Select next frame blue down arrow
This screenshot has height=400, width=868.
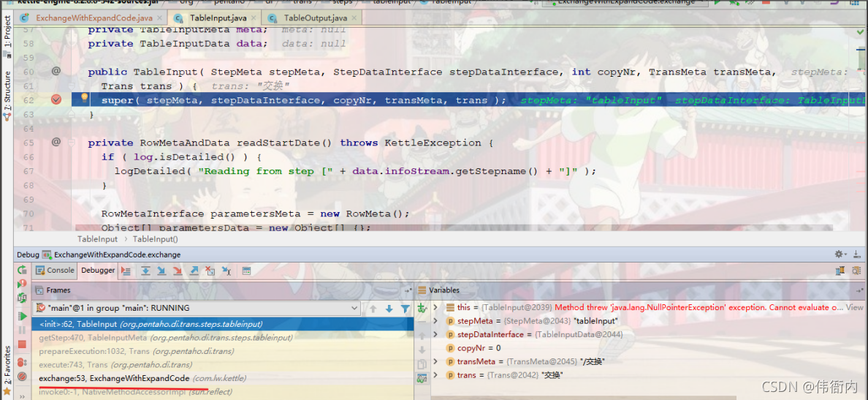389,309
